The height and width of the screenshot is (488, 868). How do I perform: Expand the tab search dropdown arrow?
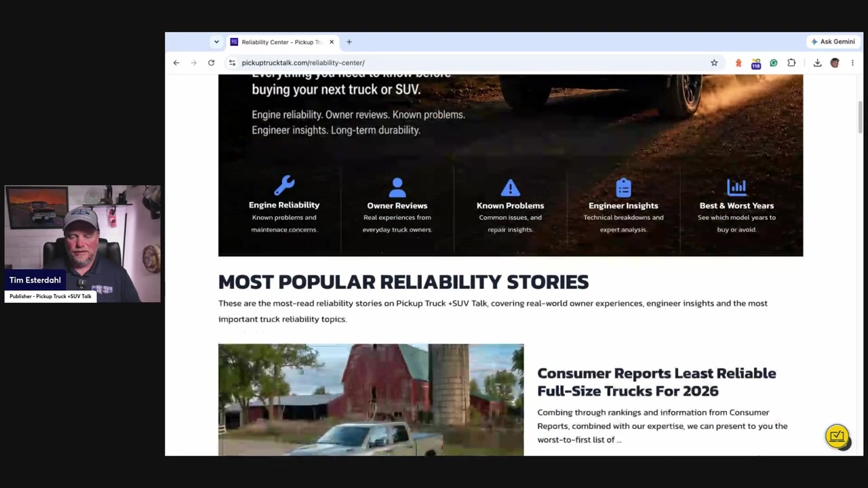[216, 42]
